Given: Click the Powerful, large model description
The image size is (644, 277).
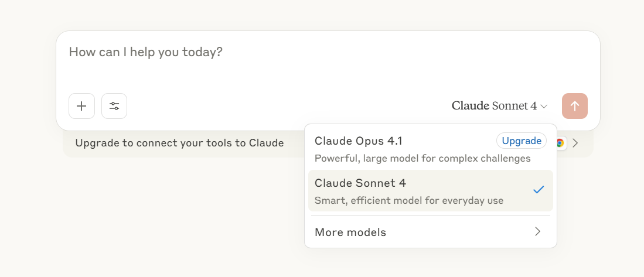Looking at the screenshot, I should tap(422, 158).
